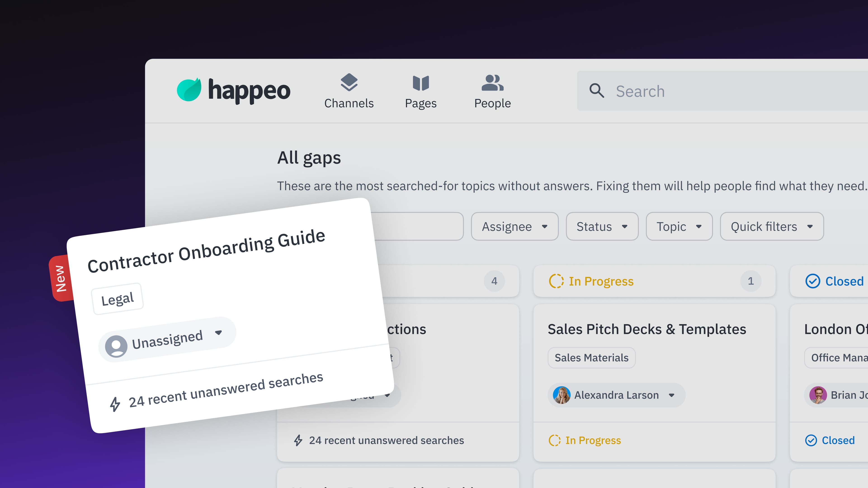Open Sales Pitch Decks & Templates card title

click(647, 329)
